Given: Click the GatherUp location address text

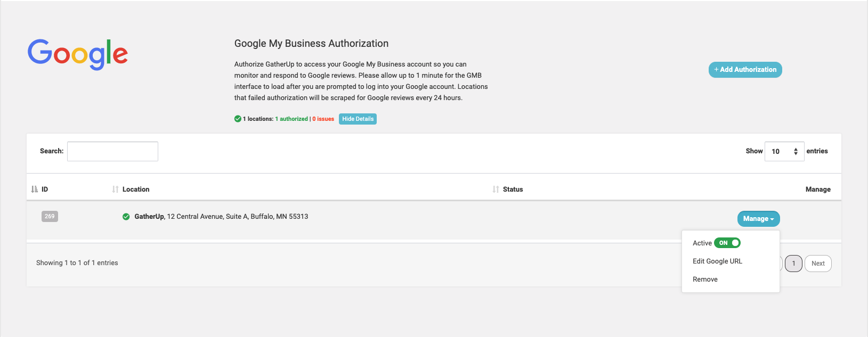Looking at the screenshot, I should pos(221,217).
